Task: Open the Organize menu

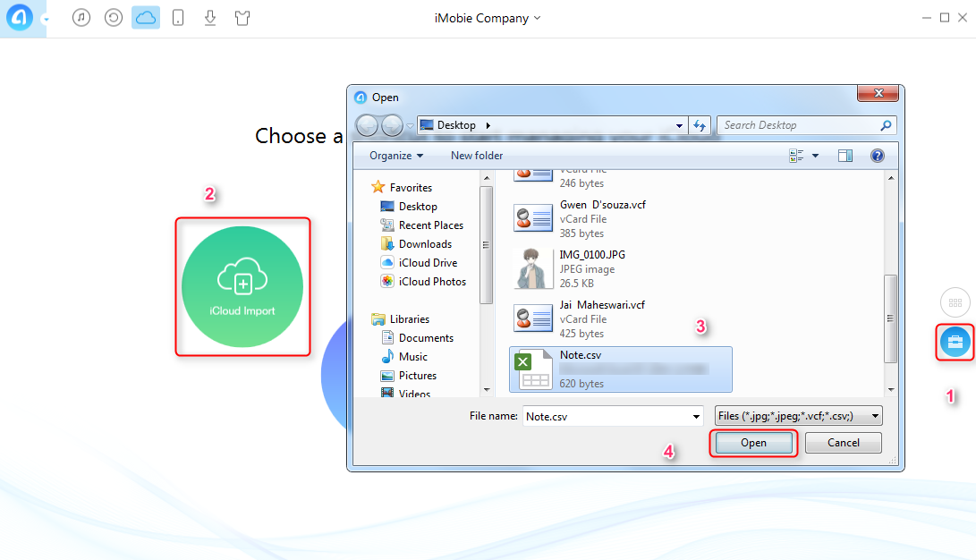Action: [396, 156]
